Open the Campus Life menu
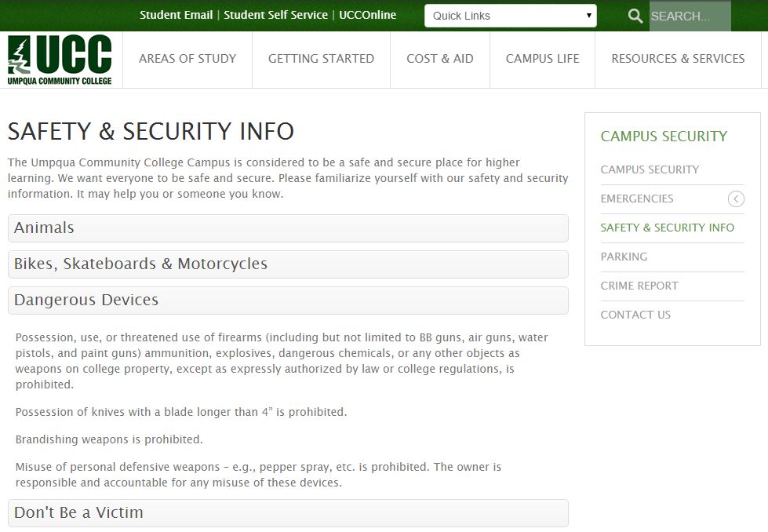The height and width of the screenshot is (532, 768). 542,59
